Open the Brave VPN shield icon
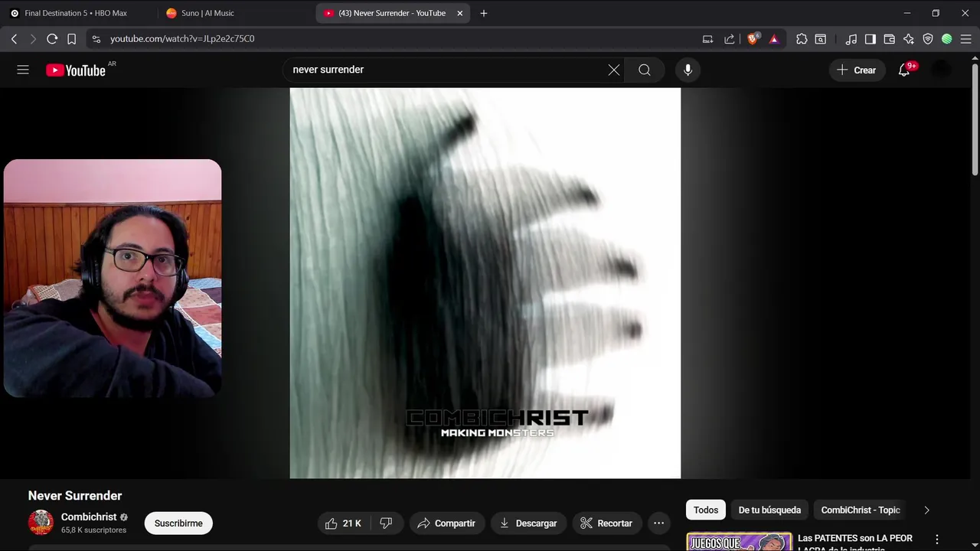 click(928, 38)
